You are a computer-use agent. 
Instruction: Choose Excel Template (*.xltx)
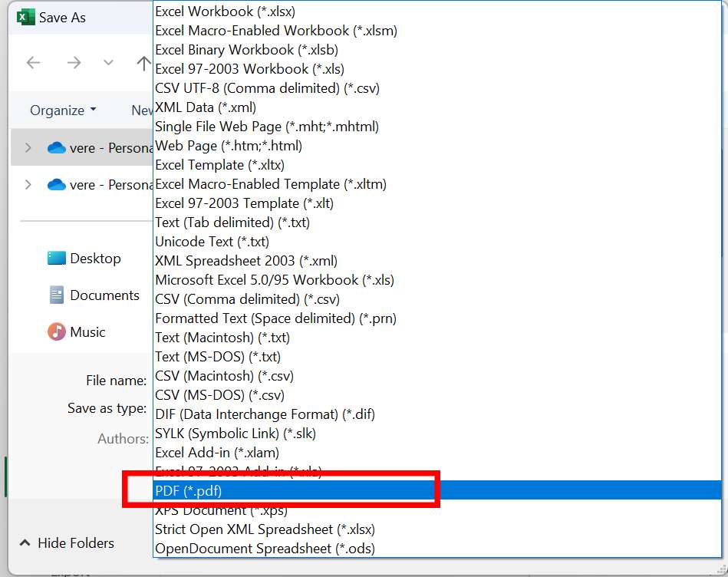437,165
